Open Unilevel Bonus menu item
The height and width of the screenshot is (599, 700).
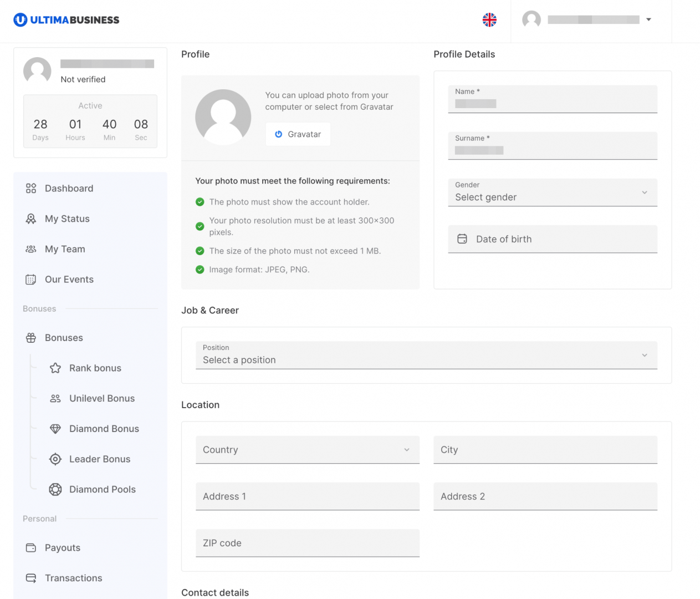click(101, 398)
